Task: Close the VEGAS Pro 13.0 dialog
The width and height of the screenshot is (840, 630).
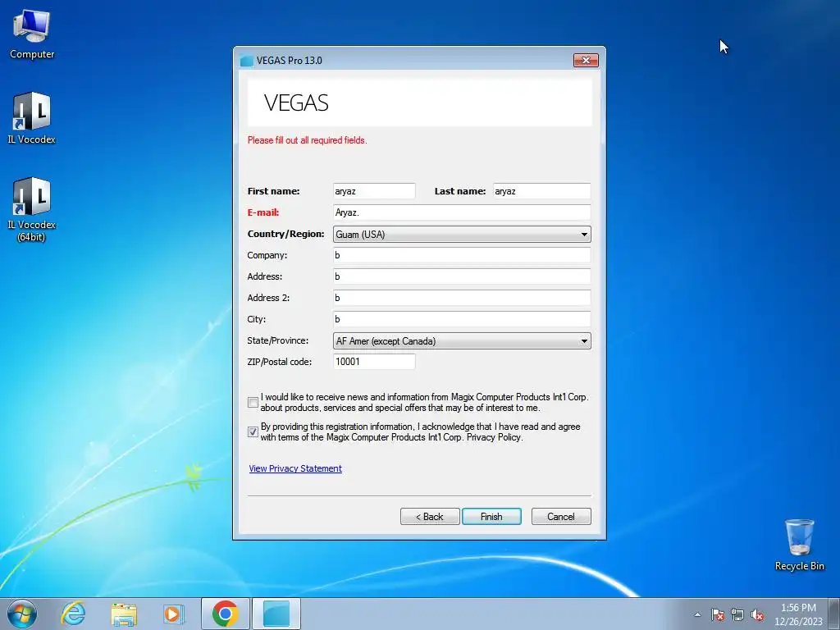Action: click(586, 60)
